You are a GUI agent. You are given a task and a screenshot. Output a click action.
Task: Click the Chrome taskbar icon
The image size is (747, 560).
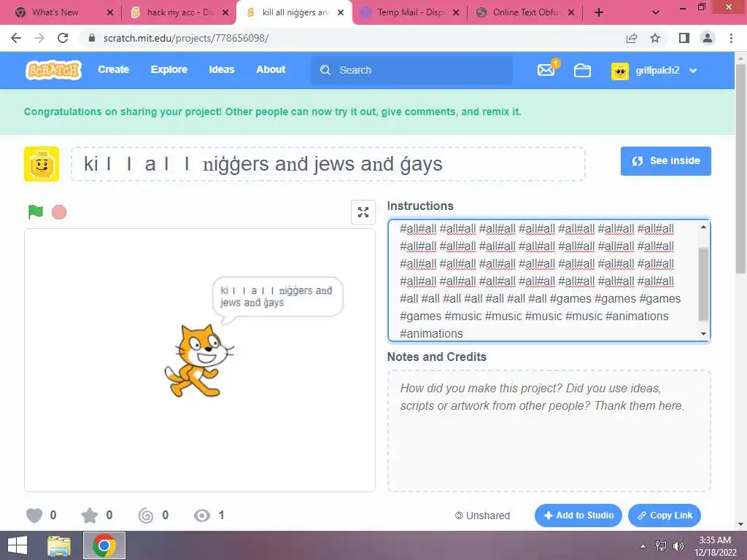point(104,545)
